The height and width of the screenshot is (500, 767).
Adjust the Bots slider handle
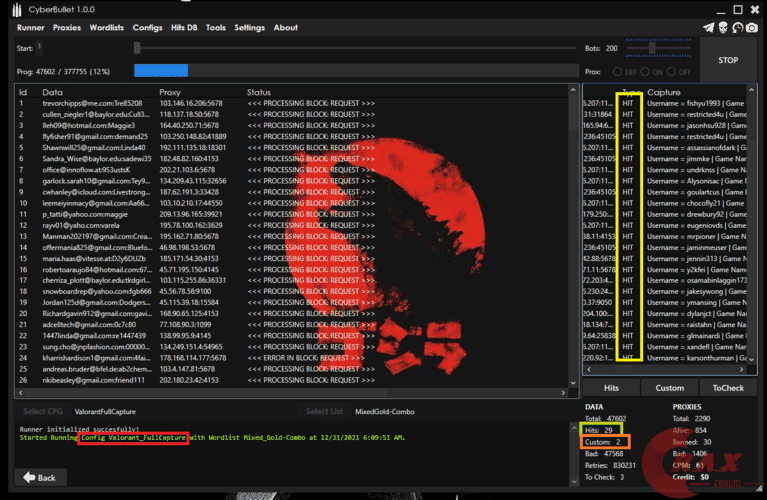point(652,47)
